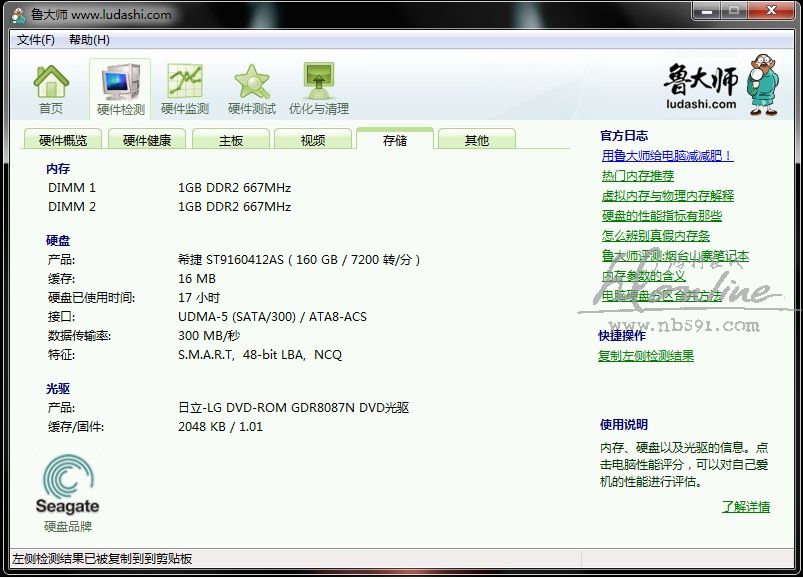Click the Seagate hard disk brand logo
803x579 pixels.
[67, 484]
